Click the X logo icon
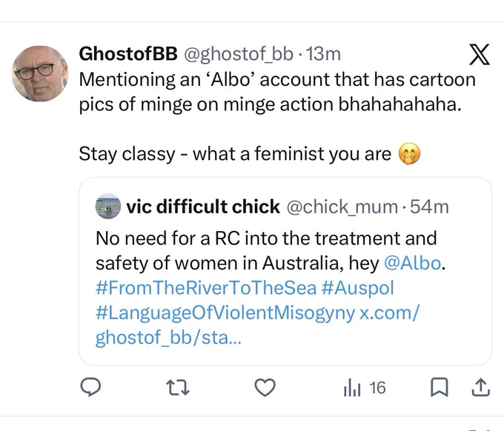The image size is (504, 431). [x=480, y=54]
